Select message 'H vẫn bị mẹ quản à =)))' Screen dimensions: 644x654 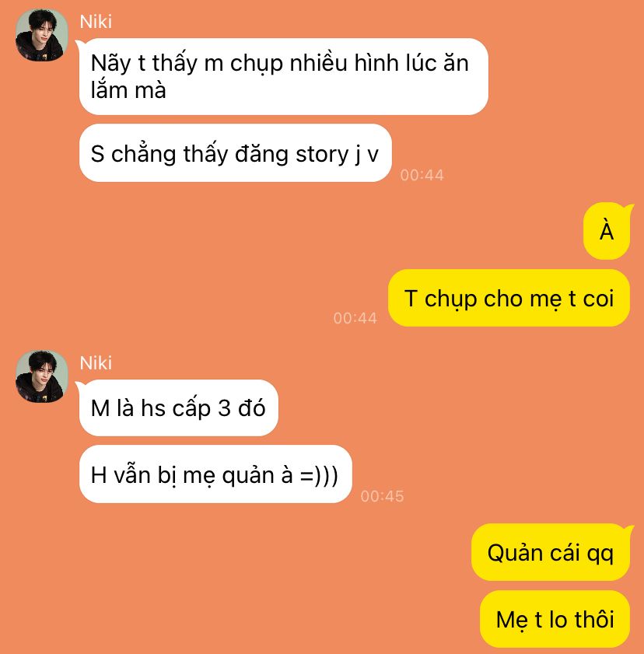click(x=215, y=474)
